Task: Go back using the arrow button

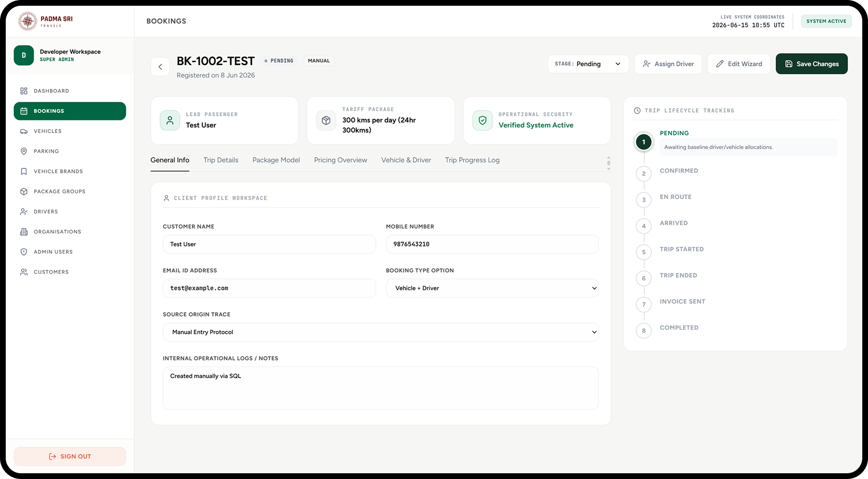Action: (160, 67)
